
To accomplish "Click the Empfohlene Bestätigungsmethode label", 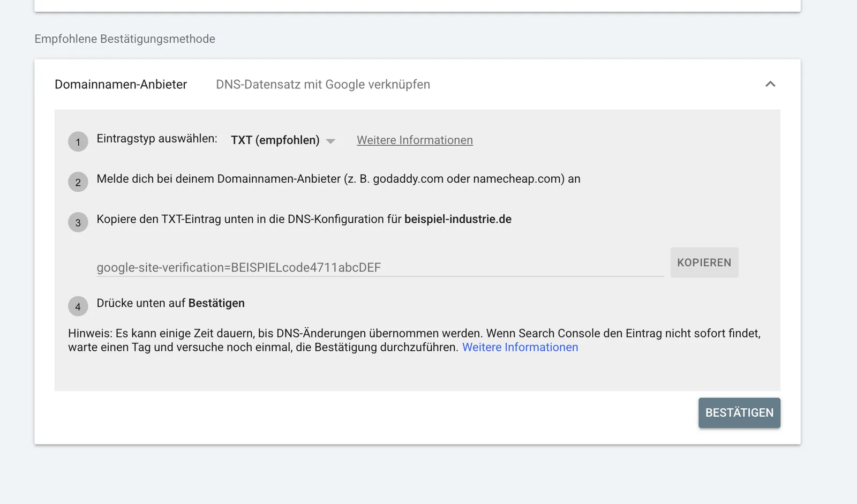I will click(x=125, y=39).
